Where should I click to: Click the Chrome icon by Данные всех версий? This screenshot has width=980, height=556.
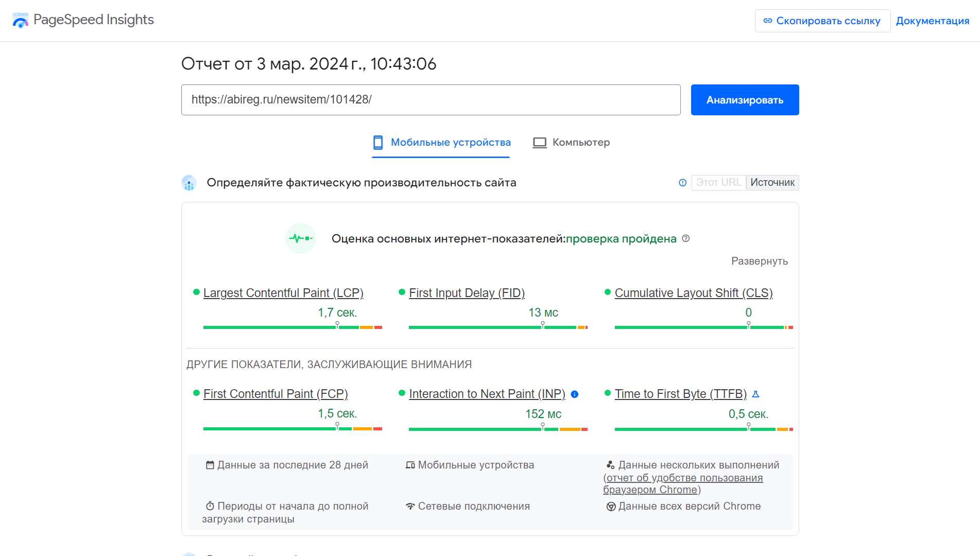pos(611,507)
